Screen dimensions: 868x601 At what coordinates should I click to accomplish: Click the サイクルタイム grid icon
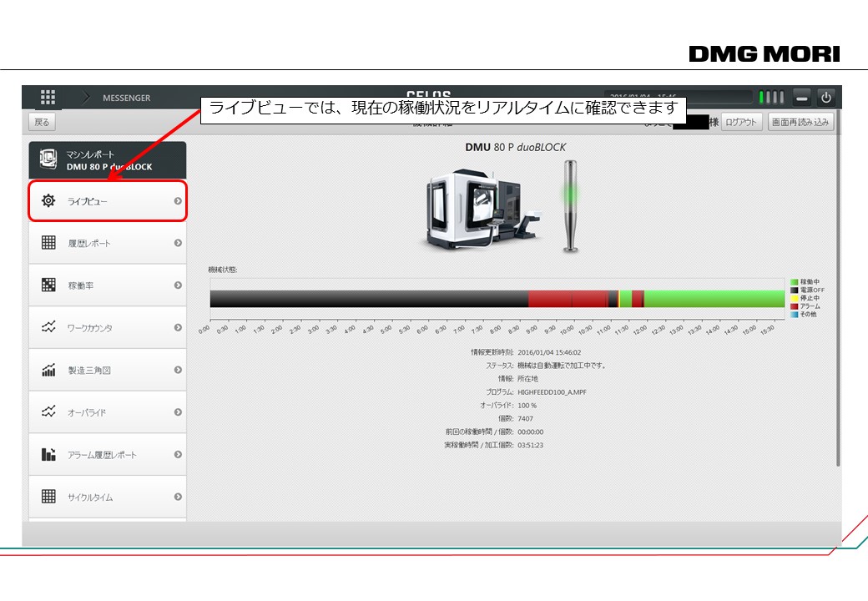[x=48, y=497]
